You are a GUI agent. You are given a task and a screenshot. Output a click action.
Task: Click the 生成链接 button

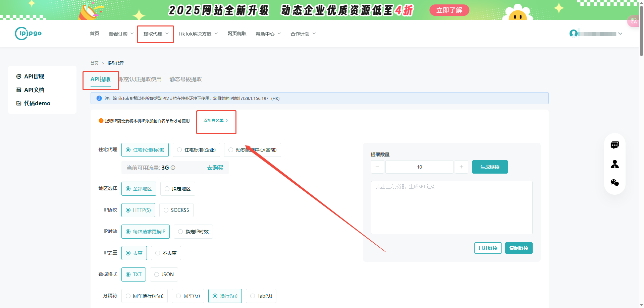click(x=490, y=167)
